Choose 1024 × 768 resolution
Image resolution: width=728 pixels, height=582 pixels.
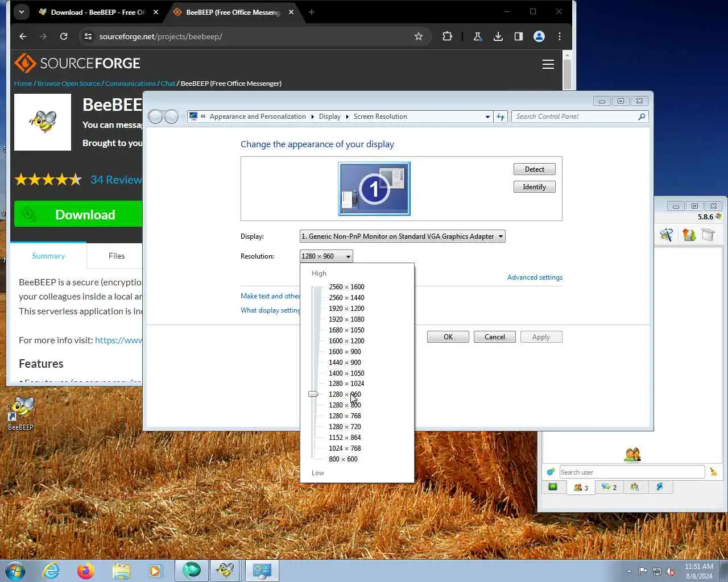tap(345, 448)
